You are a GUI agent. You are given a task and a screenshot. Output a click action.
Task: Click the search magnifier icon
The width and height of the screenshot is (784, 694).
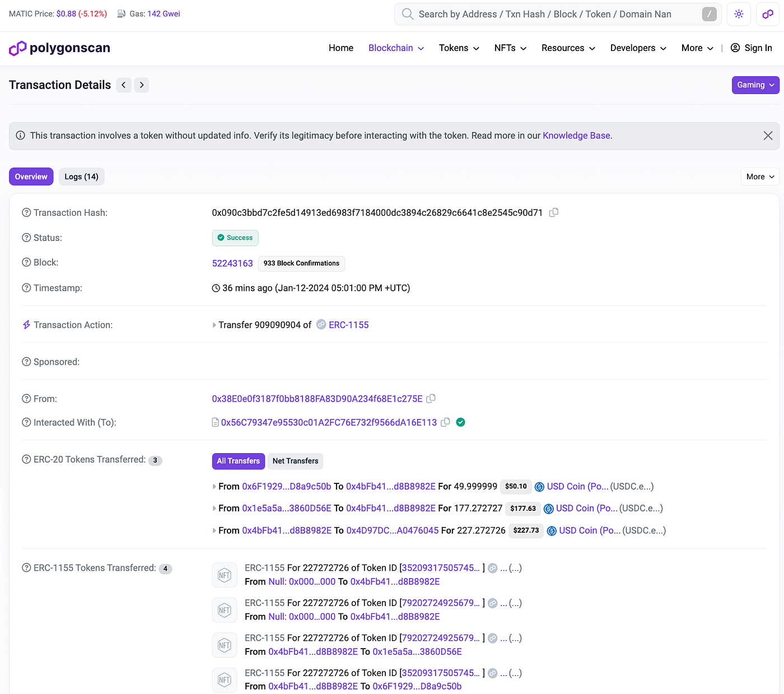point(408,14)
